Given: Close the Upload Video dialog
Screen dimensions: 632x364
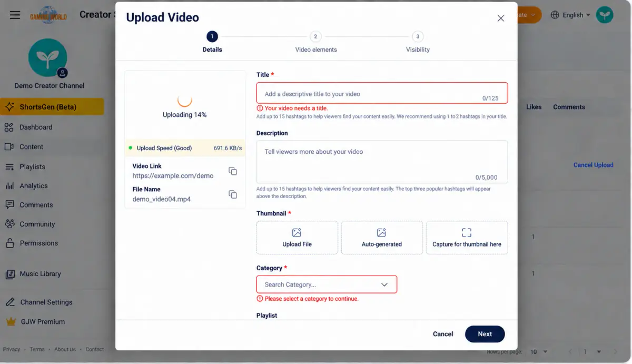Looking at the screenshot, I should (x=501, y=18).
